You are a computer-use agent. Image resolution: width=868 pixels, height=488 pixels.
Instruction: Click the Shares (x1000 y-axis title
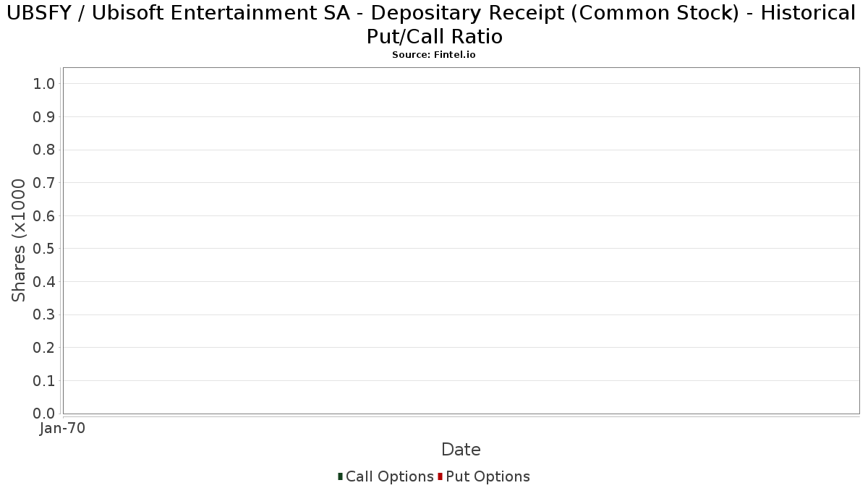19,241
